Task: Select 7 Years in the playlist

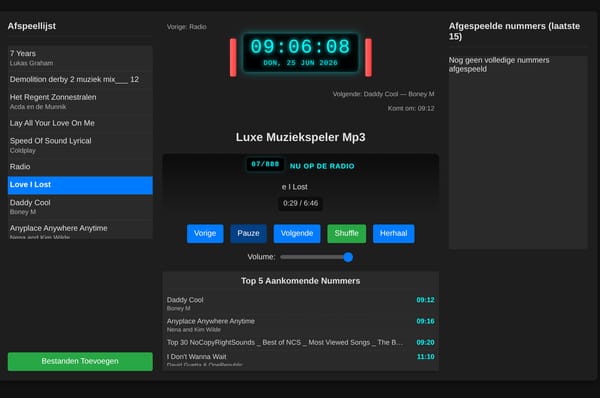Action: [80, 58]
